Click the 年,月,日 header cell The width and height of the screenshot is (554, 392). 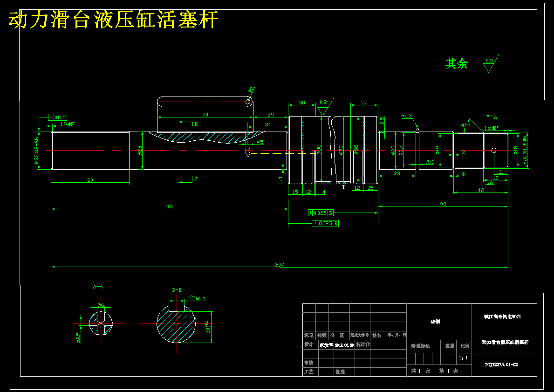[x=397, y=335]
